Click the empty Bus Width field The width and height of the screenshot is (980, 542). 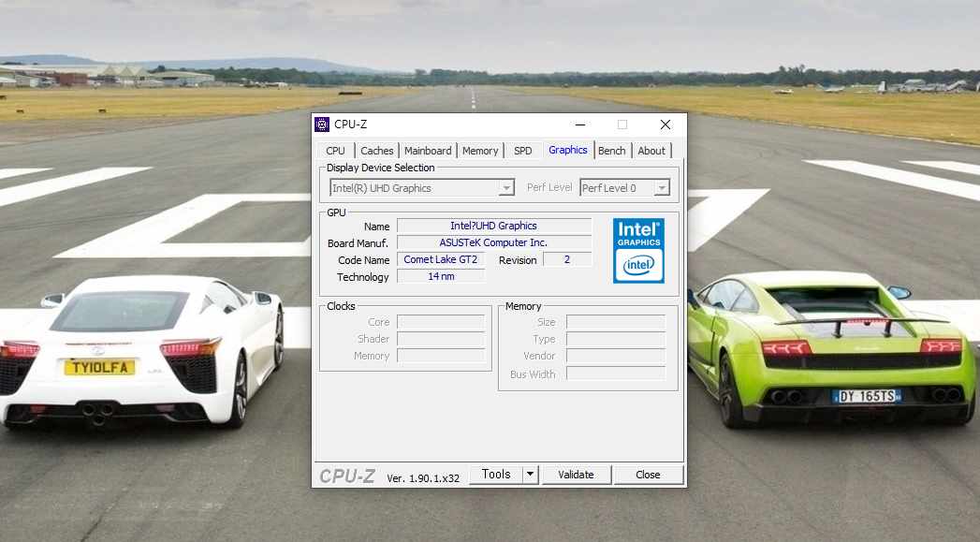[x=616, y=374]
